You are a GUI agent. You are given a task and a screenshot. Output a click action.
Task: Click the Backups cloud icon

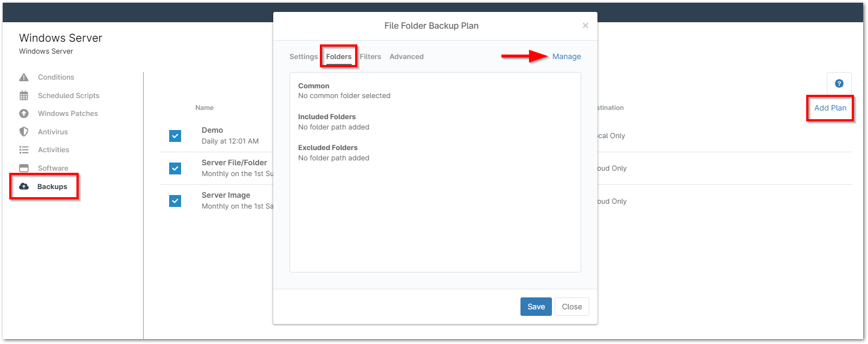[x=24, y=186]
